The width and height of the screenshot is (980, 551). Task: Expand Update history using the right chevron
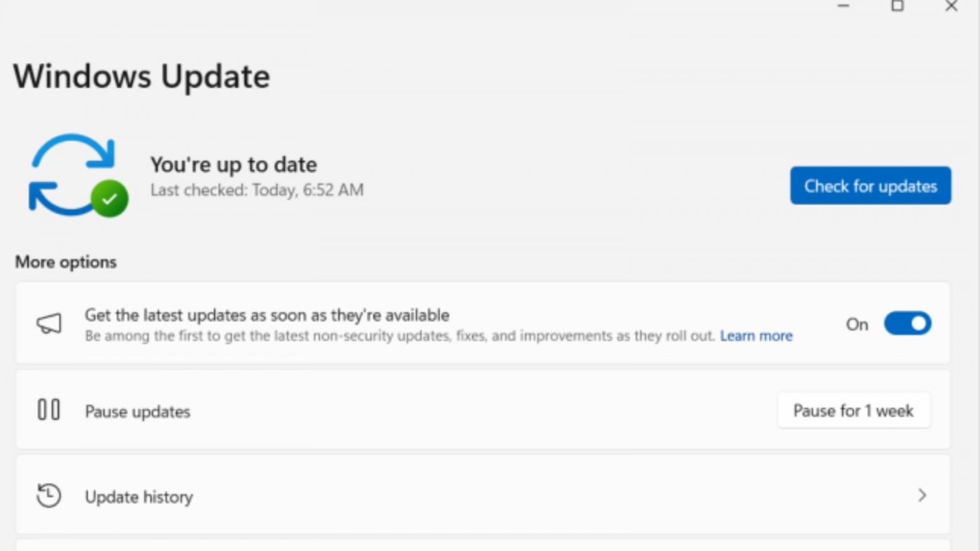pos(922,496)
